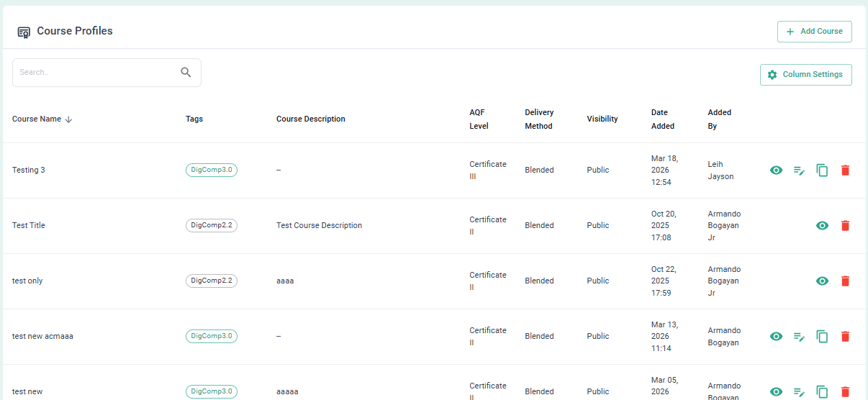Open Column Settings
This screenshot has width=868, height=400.
click(x=805, y=75)
